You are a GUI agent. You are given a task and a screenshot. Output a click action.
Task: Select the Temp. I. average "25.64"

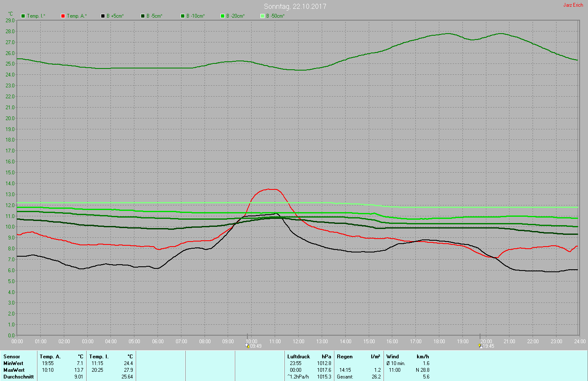point(127,377)
